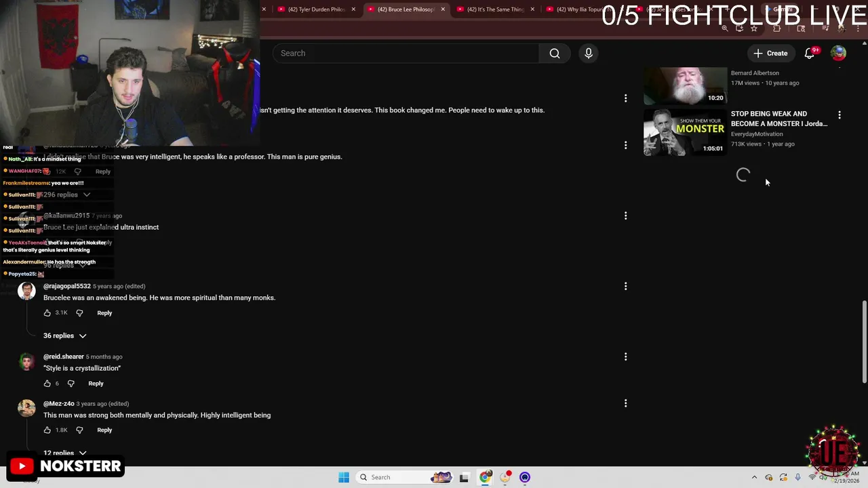Viewport: 868px width, 488px height.
Task: Show hidden system tray icons chevron
Action: 754,477
